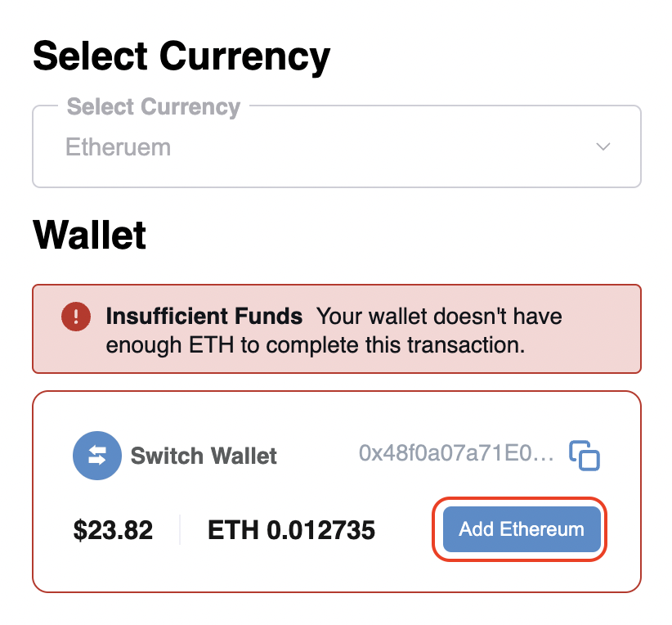The height and width of the screenshot is (625, 672).
Task: Click the insufficient funds alert message text
Action: coord(334,330)
